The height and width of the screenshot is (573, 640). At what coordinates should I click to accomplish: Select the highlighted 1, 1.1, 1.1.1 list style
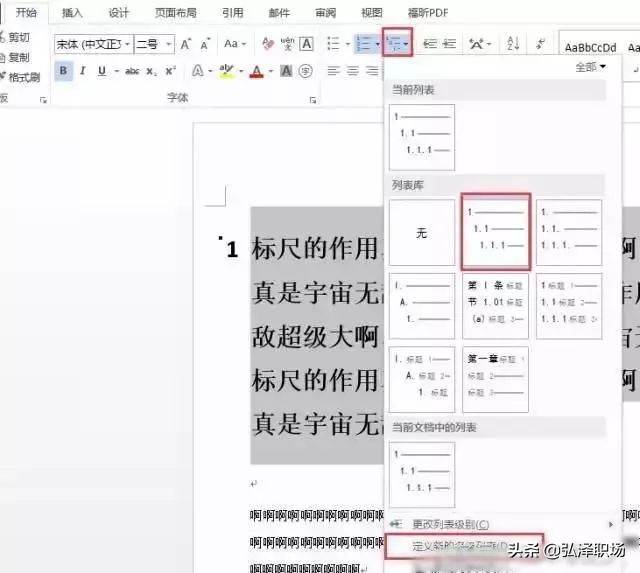pyautogui.click(x=496, y=231)
